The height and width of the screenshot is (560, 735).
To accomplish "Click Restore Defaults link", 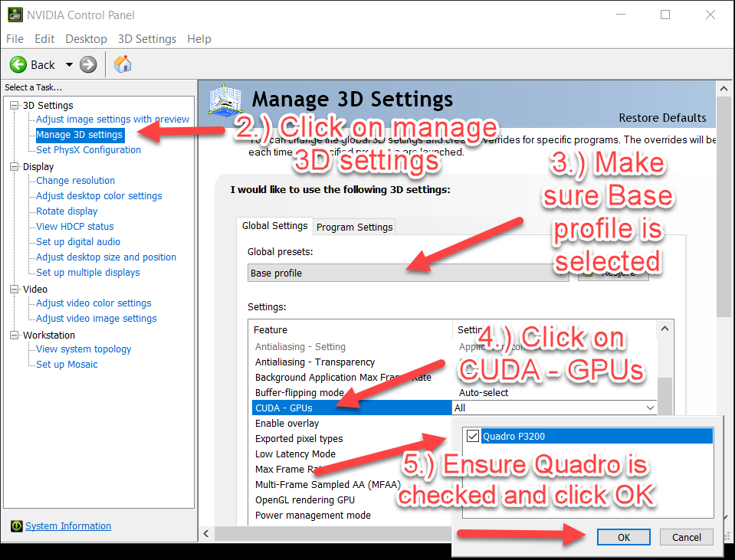I will pyautogui.click(x=662, y=118).
